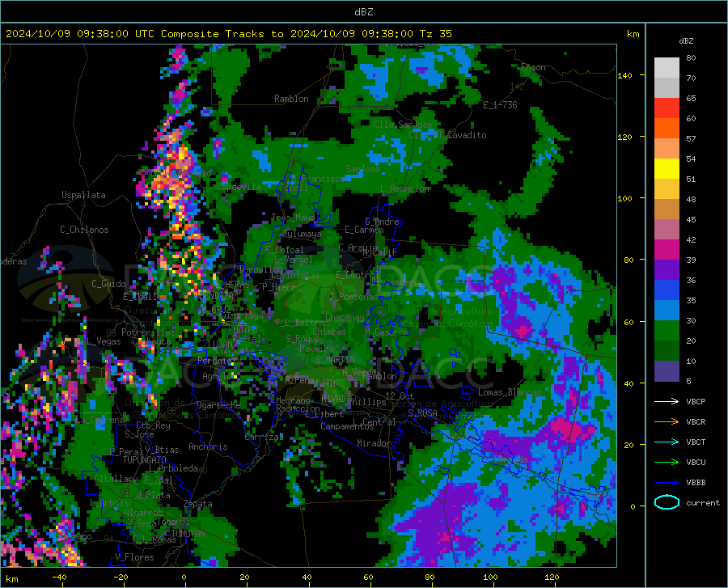Click the '45' value on the color scale
The width and height of the screenshot is (728, 588).
[x=691, y=219]
